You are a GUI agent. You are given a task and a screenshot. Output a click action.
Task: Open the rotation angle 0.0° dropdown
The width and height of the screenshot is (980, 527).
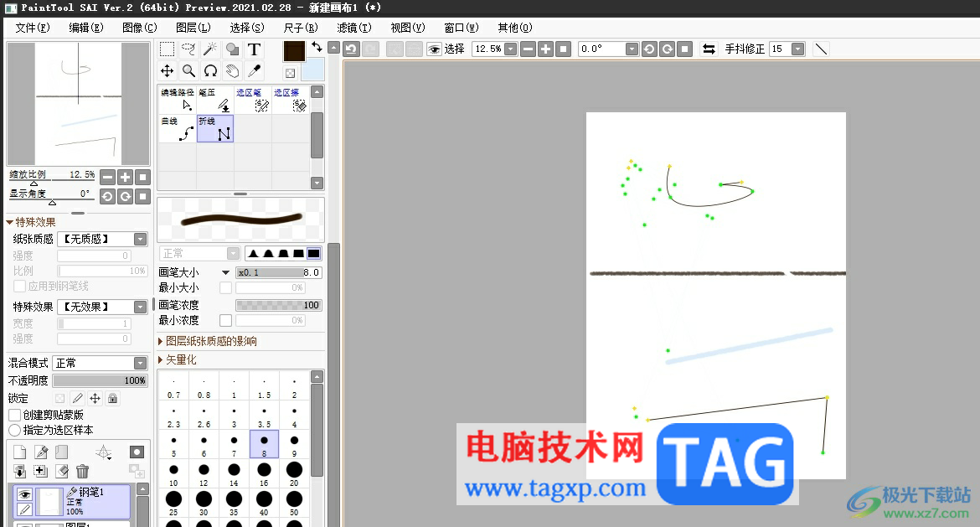pyautogui.click(x=632, y=49)
